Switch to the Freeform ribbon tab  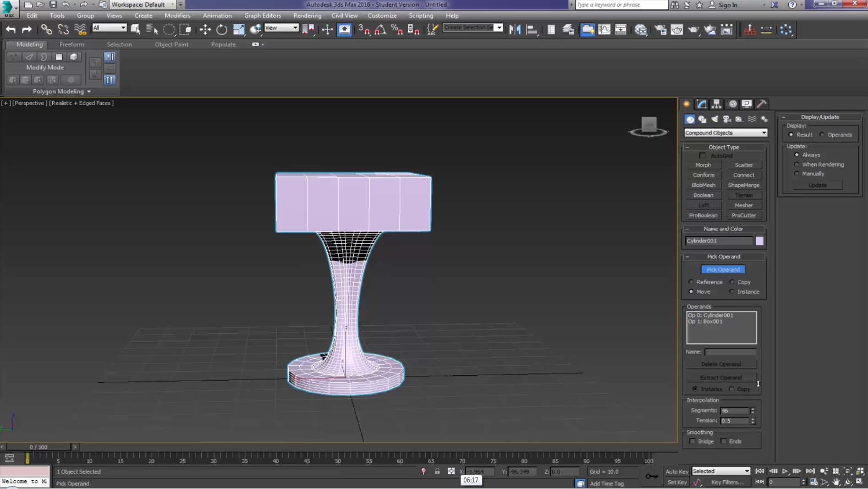point(72,45)
